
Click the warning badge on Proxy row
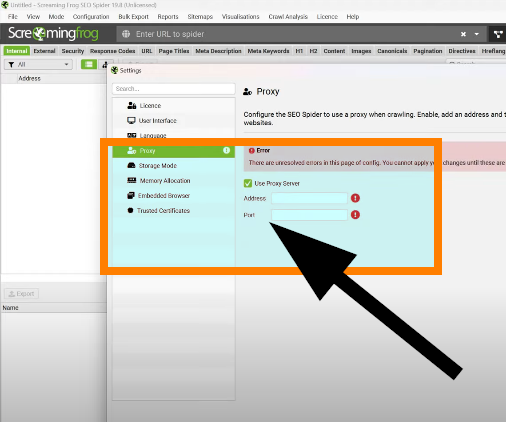(226, 150)
